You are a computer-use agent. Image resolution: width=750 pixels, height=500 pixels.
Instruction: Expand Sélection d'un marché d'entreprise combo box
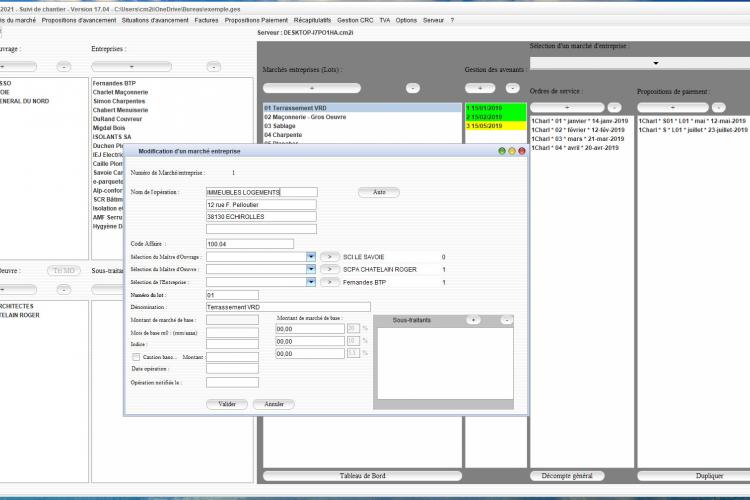pyautogui.click(x=655, y=63)
